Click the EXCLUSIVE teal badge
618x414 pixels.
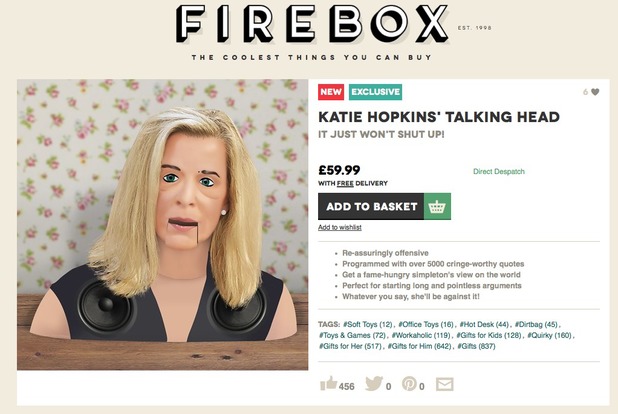point(375,92)
